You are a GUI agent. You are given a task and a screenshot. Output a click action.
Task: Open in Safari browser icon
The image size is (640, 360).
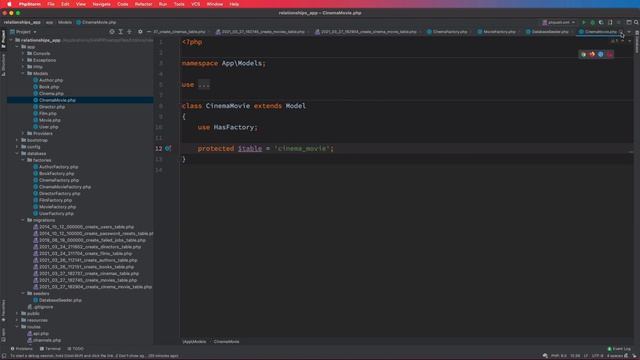pyautogui.click(x=600, y=54)
